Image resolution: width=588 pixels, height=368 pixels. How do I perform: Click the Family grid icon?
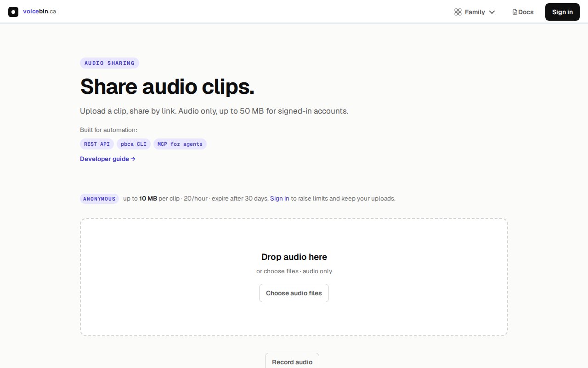(458, 12)
